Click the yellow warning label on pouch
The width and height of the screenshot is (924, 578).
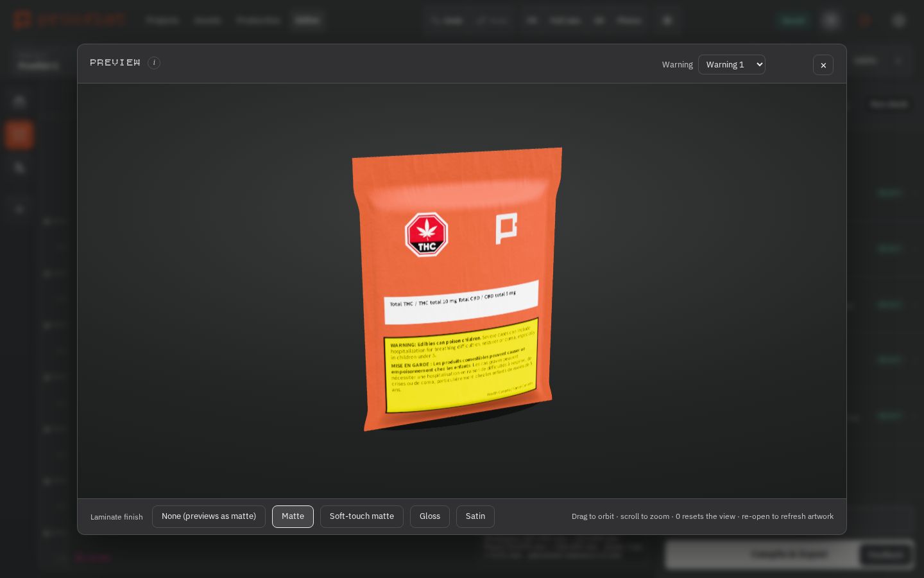[x=461, y=365]
